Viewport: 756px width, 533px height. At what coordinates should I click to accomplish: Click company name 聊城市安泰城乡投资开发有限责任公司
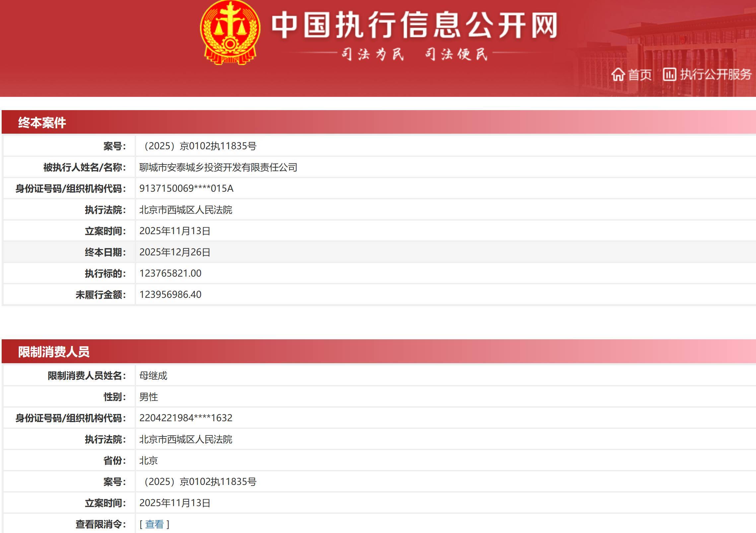point(218,167)
